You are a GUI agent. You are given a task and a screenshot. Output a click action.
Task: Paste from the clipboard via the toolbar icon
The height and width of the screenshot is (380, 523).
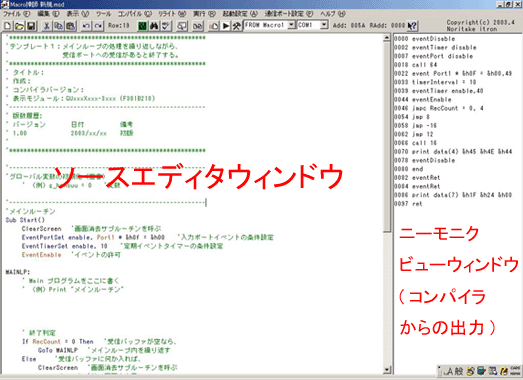[70, 26]
